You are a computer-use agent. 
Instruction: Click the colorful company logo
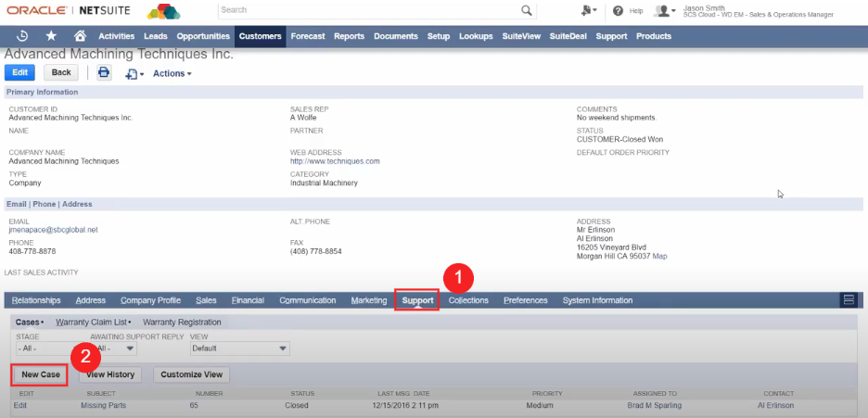(x=164, y=11)
